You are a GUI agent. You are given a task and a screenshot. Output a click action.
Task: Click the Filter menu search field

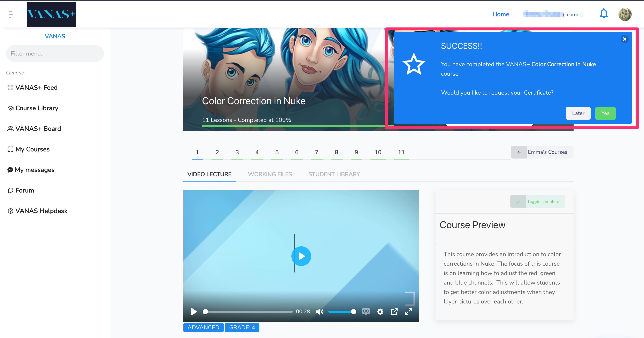pos(55,53)
